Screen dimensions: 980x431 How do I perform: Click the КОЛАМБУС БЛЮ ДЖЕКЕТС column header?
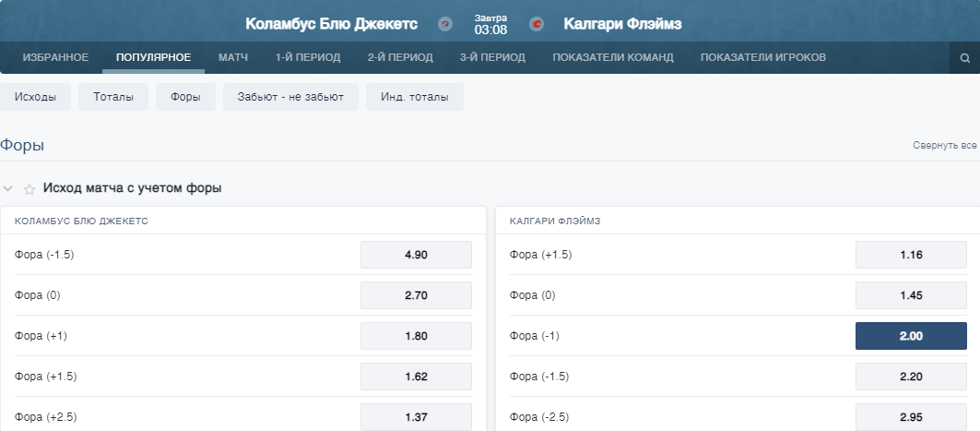[x=81, y=221]
